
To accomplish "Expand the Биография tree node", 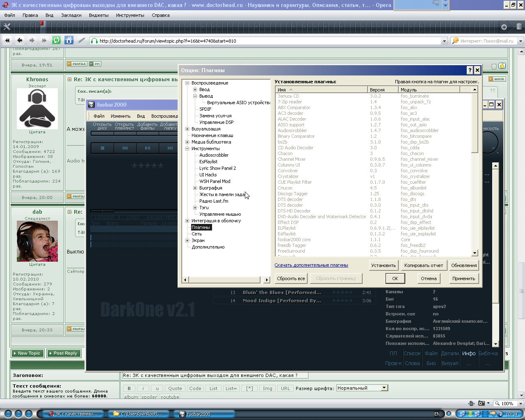I will 195,188.
